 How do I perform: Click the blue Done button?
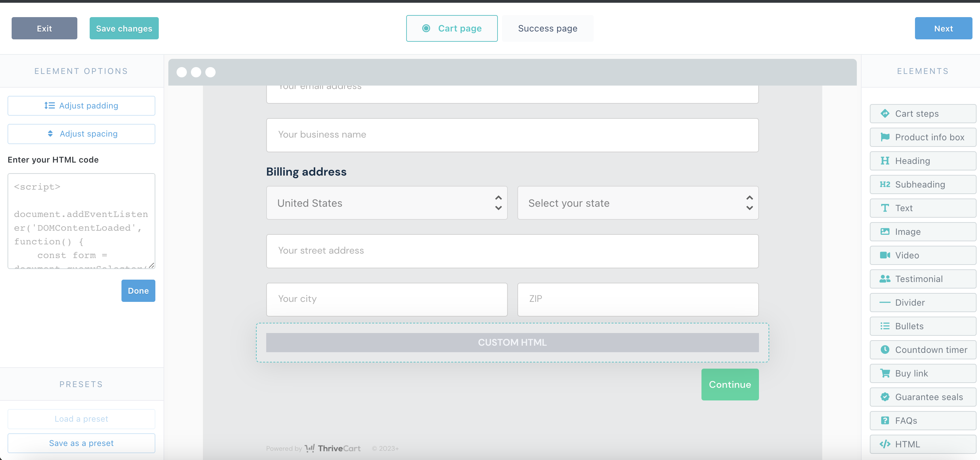pyautogui.click(x=138, y=291)
